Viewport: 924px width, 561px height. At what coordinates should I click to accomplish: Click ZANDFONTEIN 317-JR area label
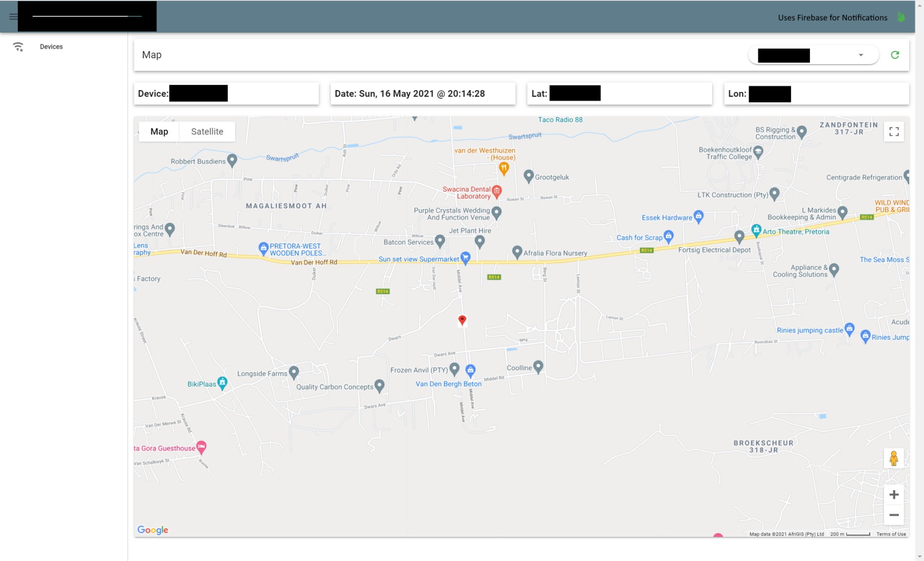849,128
